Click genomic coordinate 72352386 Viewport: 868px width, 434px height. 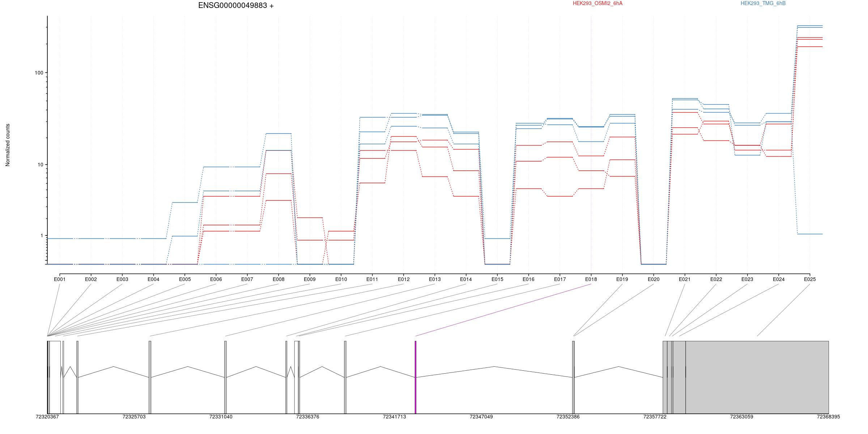point(568,417)
